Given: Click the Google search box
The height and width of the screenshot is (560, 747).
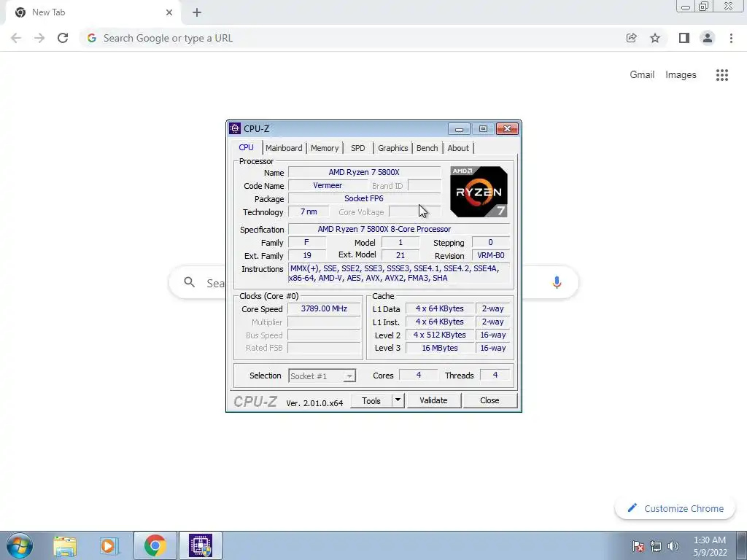Looking at the screenshot, I should click(373, 282).
